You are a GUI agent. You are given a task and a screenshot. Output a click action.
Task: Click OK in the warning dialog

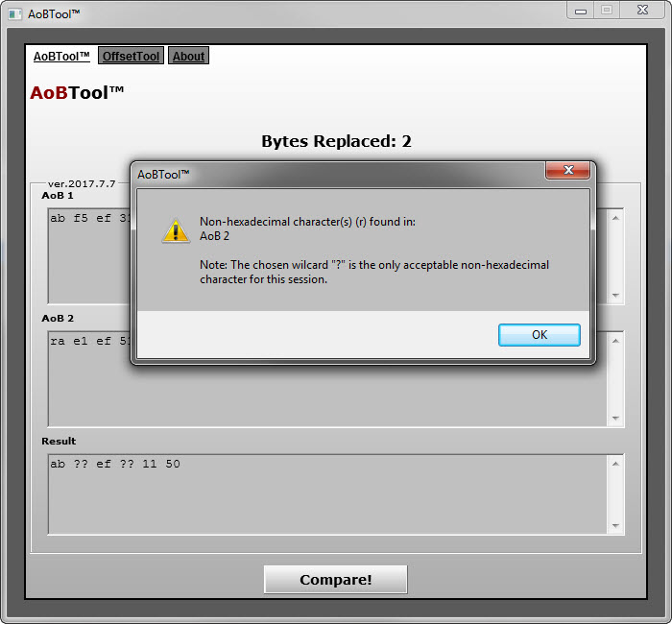pos(539,335)
